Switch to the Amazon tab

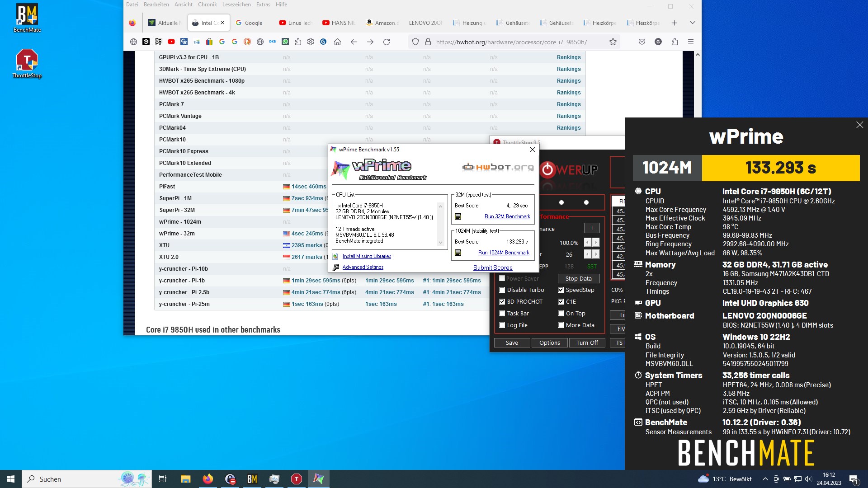click(382, 23)
